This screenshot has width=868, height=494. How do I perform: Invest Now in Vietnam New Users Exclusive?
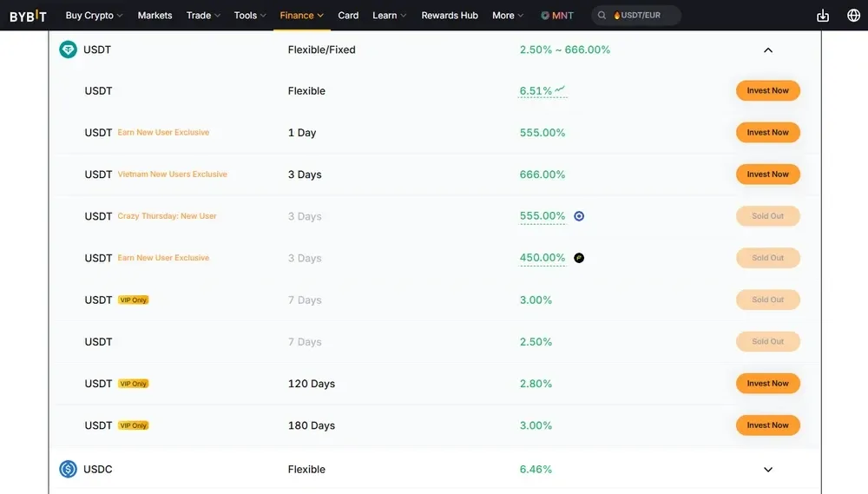(767, 175)
